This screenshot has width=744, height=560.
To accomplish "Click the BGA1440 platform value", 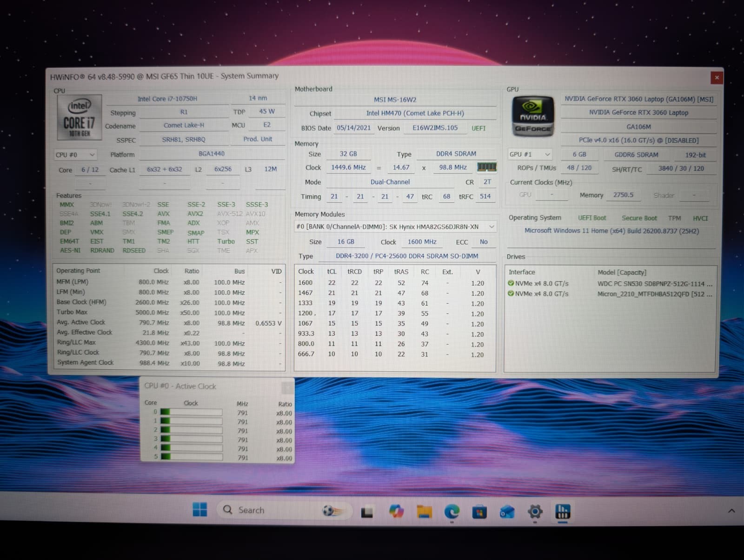I will click(212, 154).
